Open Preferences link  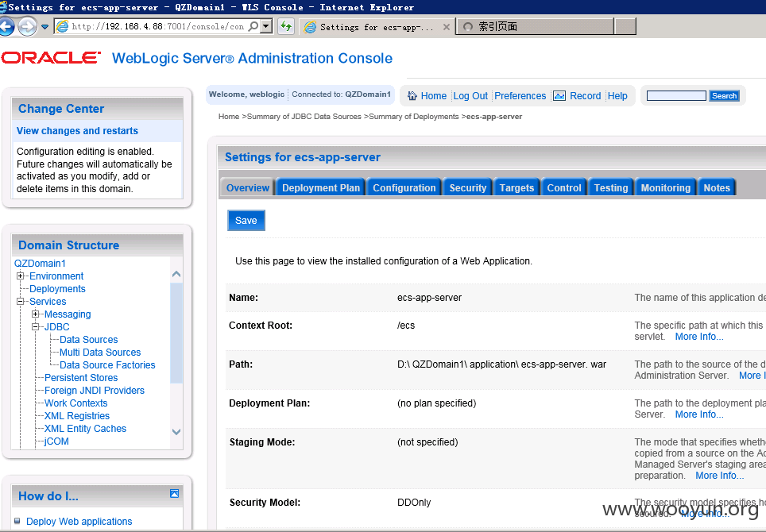point(520,95)
